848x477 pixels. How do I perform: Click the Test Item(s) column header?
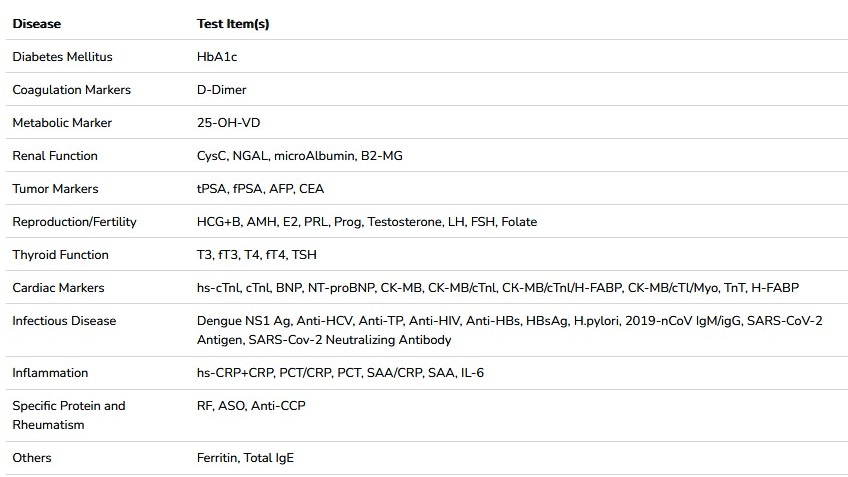[233, 24]
